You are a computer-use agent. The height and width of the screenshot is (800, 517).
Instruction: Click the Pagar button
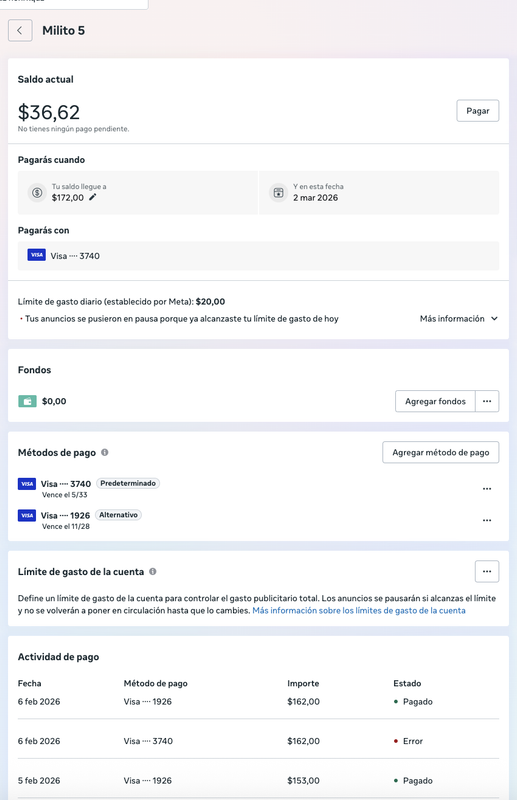478,111
